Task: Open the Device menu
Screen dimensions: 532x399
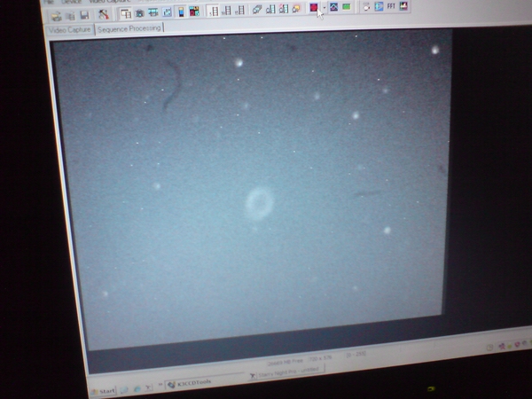Action: pos(71,2)
